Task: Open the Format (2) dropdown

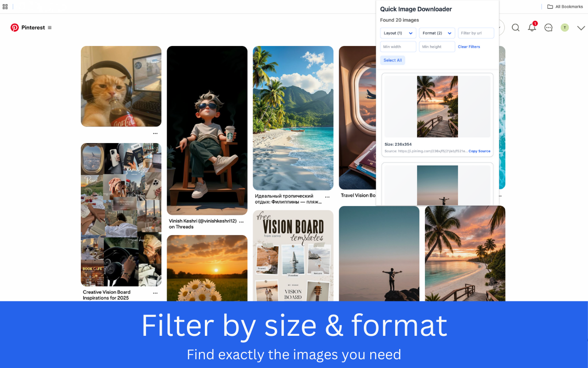Action: click(x=437, y=33)
